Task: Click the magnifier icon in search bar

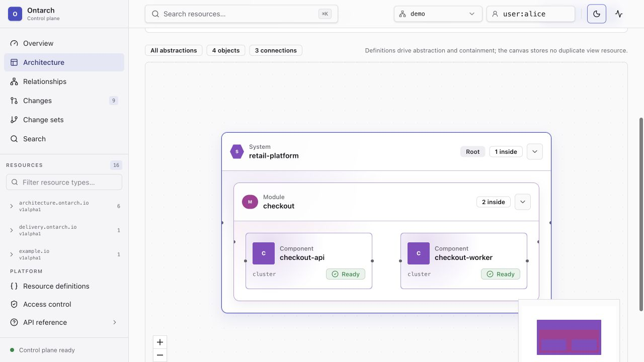Action: coord(156,14)
